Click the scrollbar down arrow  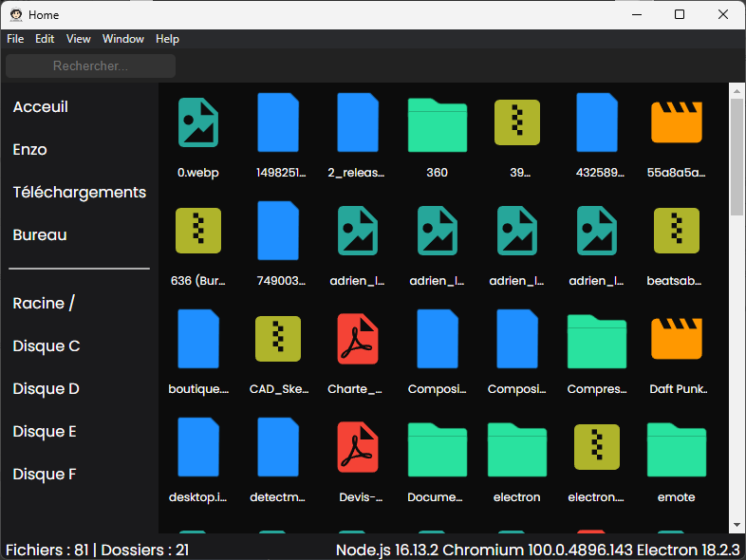tap(737, 525)
